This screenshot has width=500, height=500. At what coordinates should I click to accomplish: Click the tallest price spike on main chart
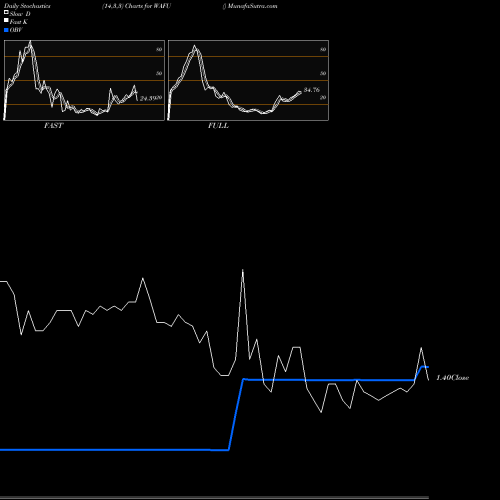(x=242, y=271)
